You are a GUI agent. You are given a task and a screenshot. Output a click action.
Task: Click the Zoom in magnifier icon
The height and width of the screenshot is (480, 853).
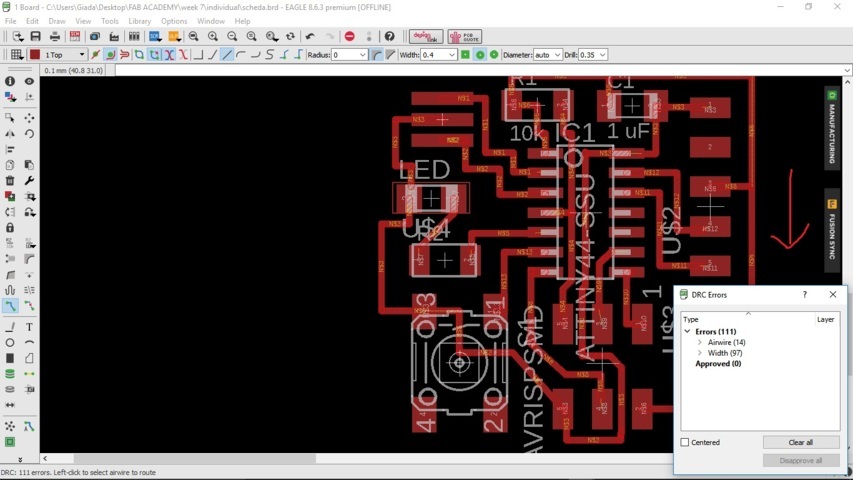click(213, 36)
